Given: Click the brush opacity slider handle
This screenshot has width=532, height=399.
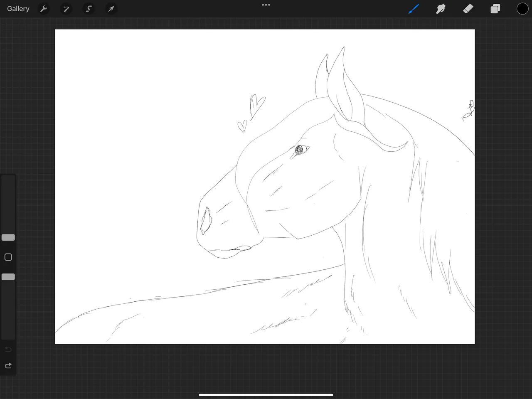Looking at the screenshot, I should [8, 277].
